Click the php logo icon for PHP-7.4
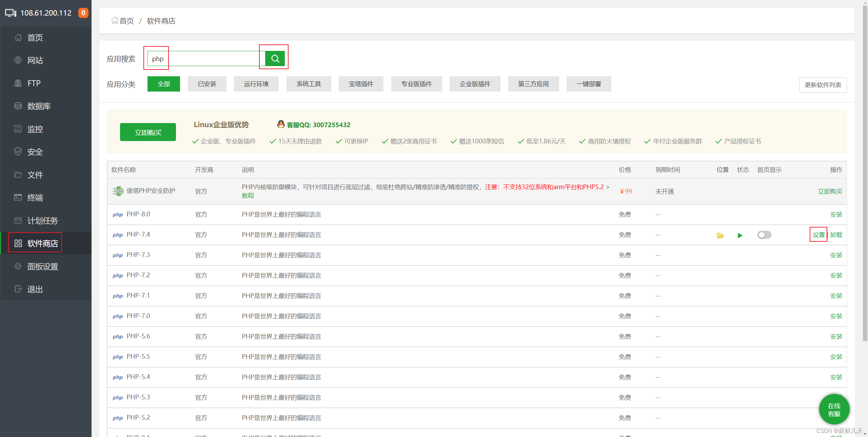Viewport: 868px width, 437px height. pyautogui.click(x=118, y=235)
